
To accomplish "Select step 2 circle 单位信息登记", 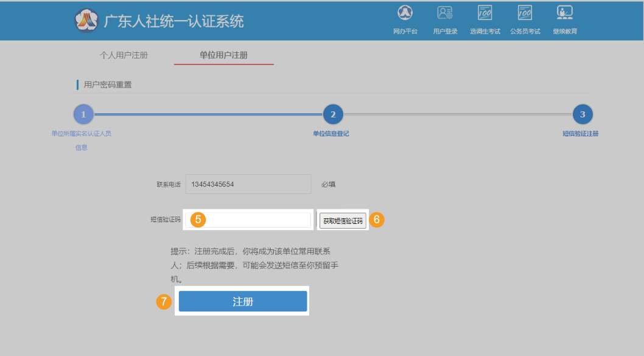I will tap(333, 114).
